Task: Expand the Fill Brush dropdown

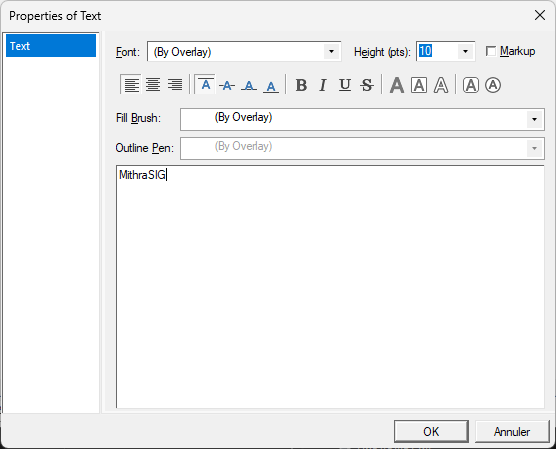Action: 534,120
